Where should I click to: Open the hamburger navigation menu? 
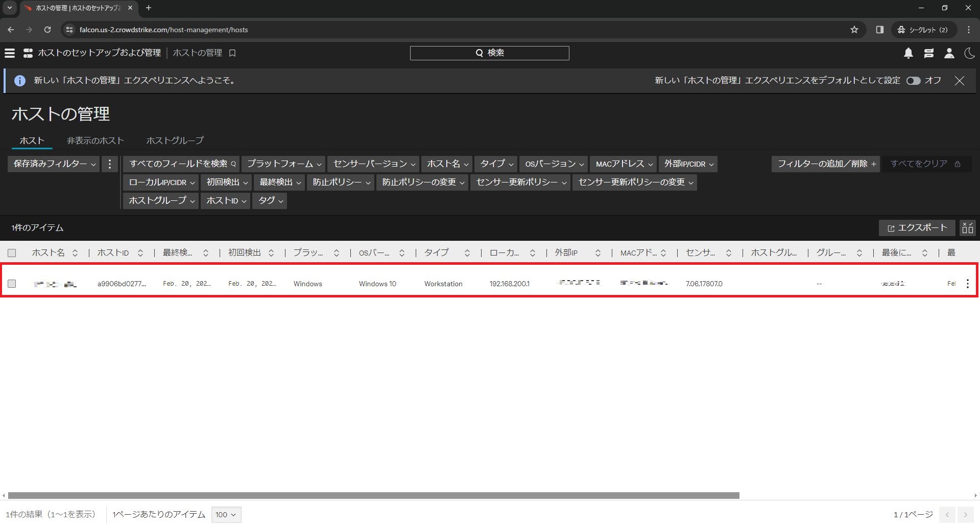pos(9,53)
